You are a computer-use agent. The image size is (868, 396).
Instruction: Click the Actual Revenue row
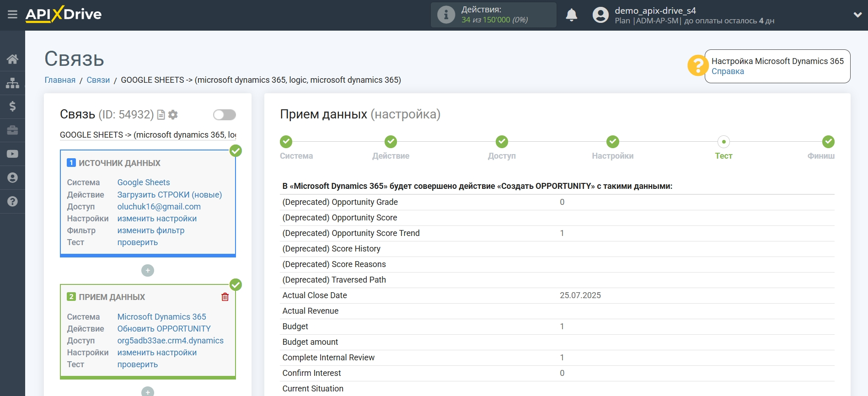(557, 311)
